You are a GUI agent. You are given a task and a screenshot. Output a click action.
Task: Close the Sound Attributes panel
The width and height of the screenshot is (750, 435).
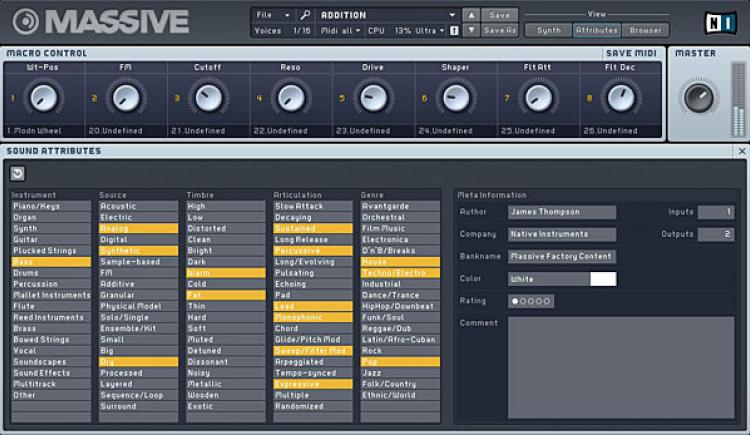click(x=741, y=151)
